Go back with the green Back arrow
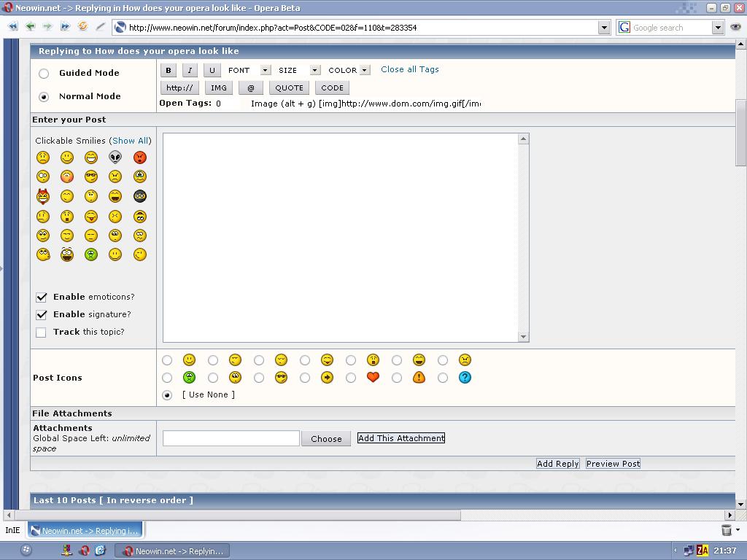747x560 pixels. [x=31, y=27]
